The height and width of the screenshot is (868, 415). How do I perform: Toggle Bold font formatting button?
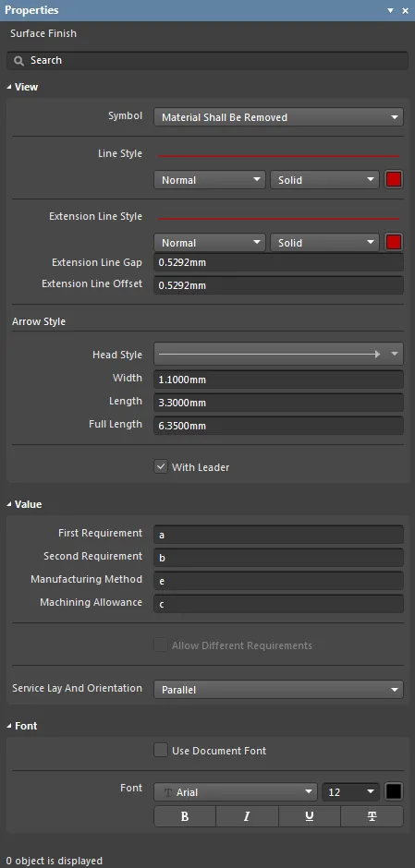click(185, 816)
